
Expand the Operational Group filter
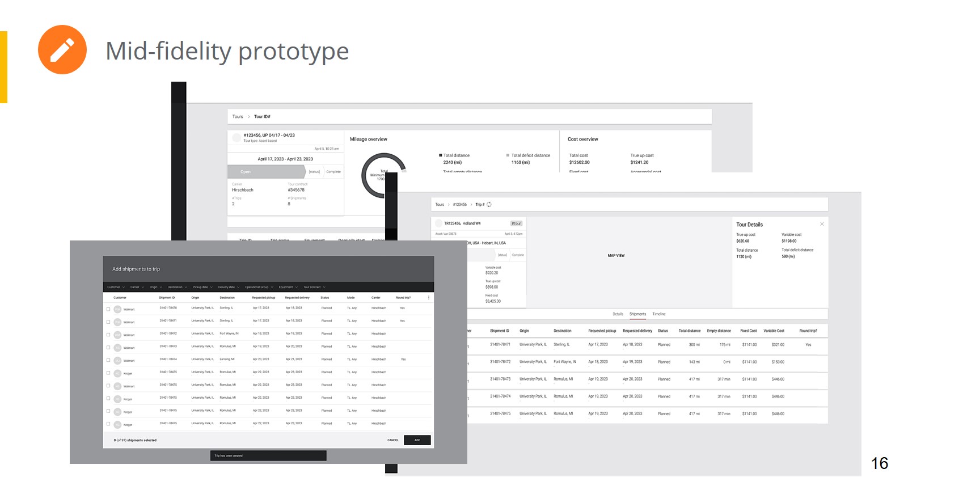click(259, 287)
